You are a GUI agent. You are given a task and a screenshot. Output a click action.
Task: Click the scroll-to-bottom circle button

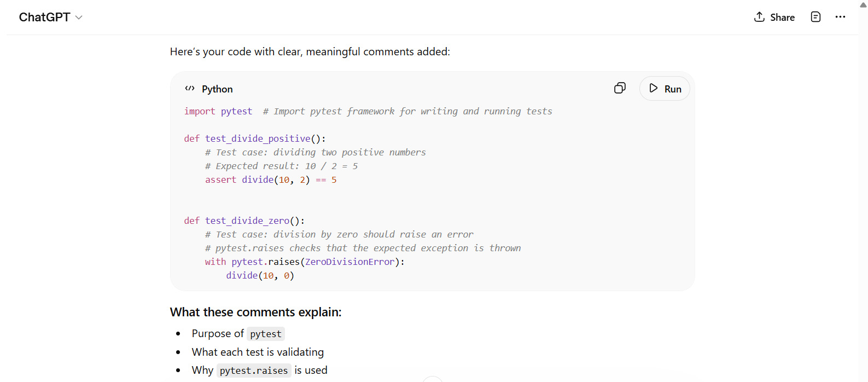point(432,380)
